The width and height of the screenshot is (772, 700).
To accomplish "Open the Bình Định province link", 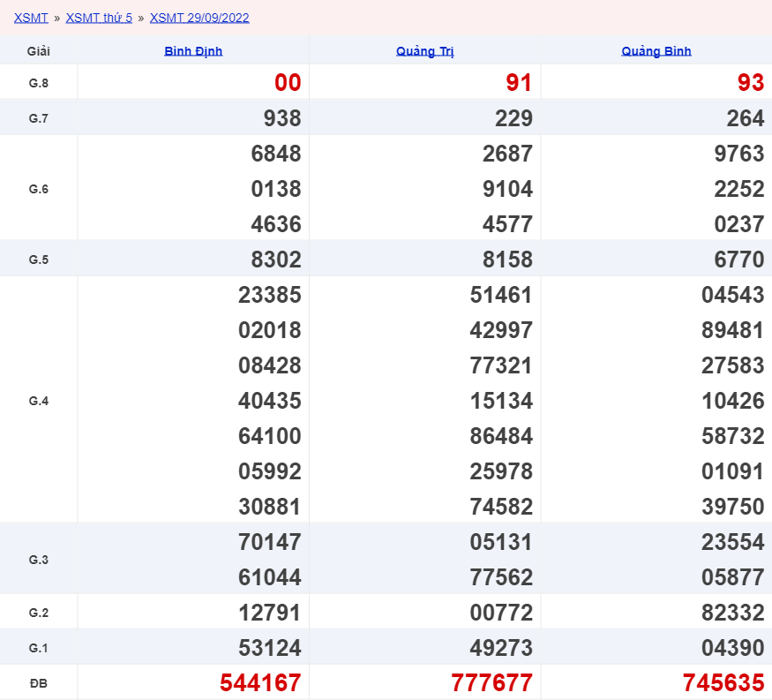I will pyautogui.click(x=193, y=51).
